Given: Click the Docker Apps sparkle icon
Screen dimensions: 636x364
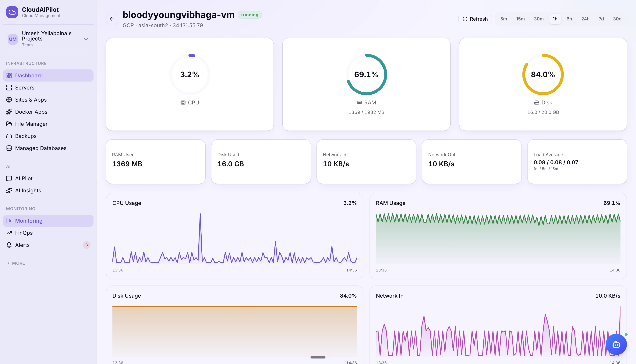Looking at the screenshot, I should coord(9,112).
